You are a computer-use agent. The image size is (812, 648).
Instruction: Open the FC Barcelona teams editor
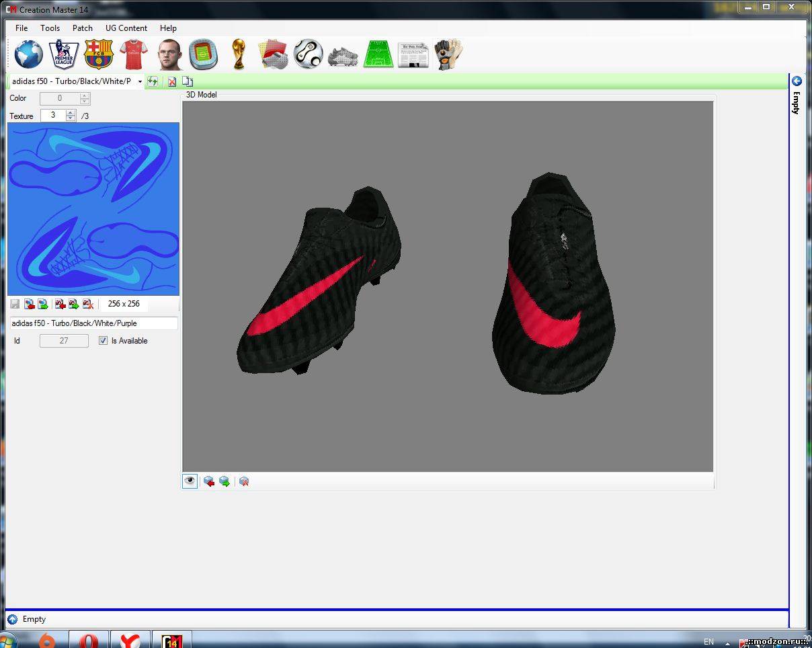pos(98,54)
